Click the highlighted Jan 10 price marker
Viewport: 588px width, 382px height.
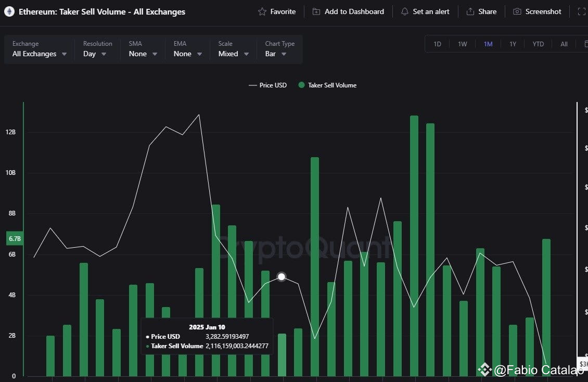pos(282,277)
